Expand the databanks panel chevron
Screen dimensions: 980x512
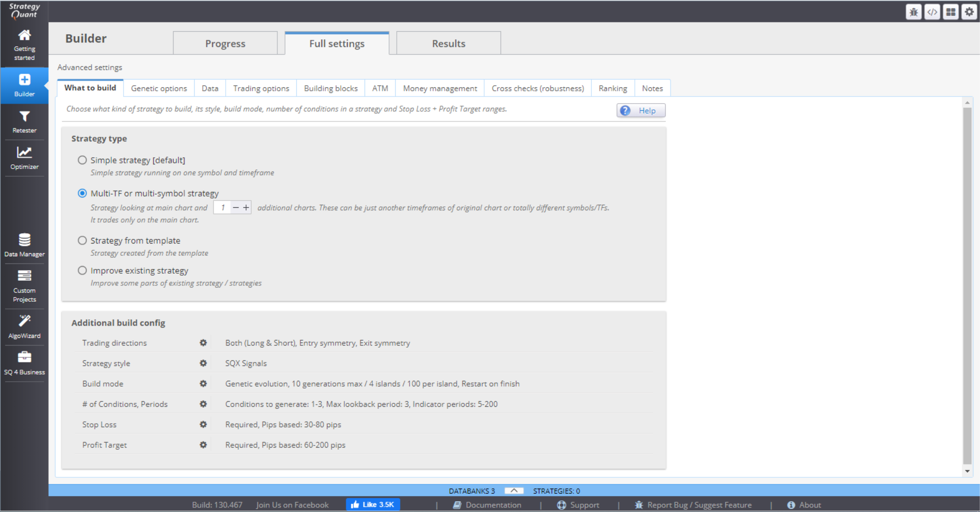coord(514,491)
